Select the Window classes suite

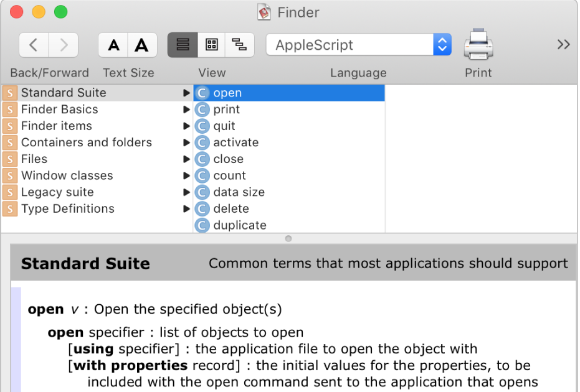(x=97, y=175)
